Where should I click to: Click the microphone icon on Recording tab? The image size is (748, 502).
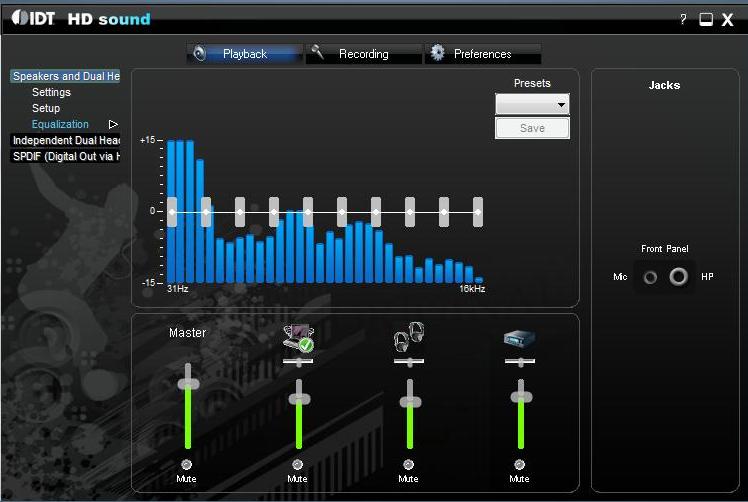[317, 52]
